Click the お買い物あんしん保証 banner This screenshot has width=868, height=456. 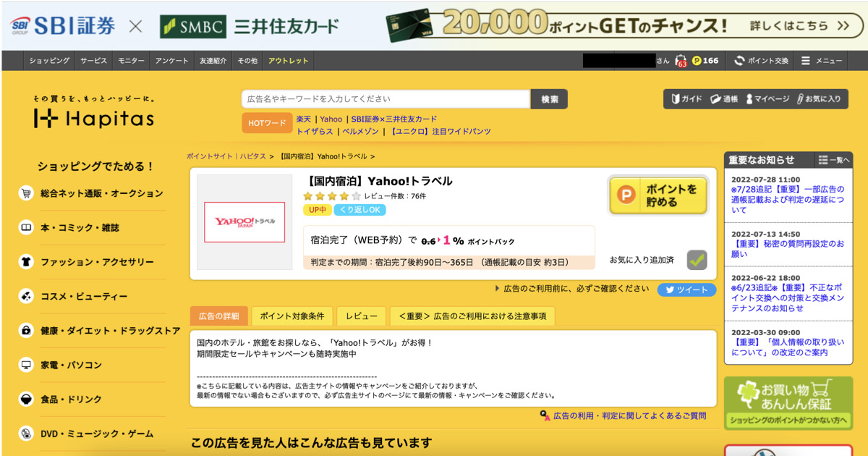click(x=788, y=403)
